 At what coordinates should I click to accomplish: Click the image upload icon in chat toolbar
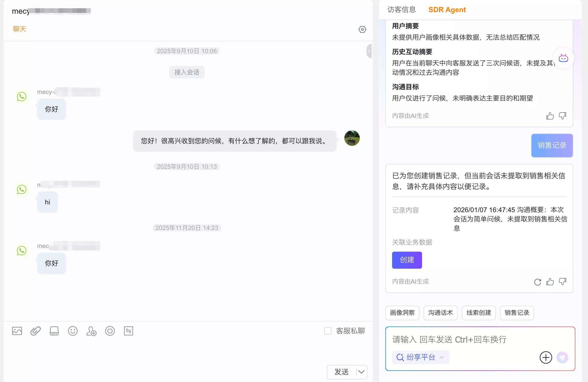click(17, 331)
